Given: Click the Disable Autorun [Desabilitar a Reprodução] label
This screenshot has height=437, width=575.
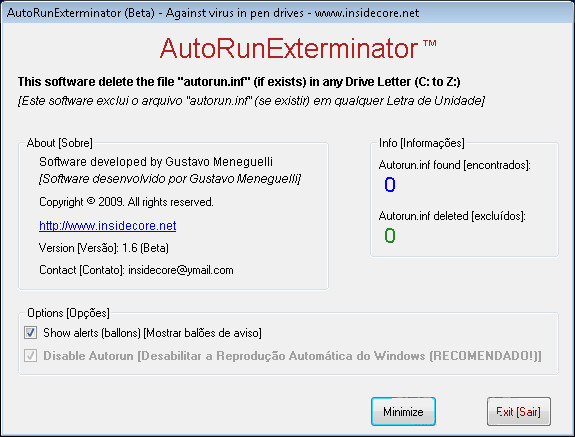Looking at the screenshot, I should (x=292, y=356).
